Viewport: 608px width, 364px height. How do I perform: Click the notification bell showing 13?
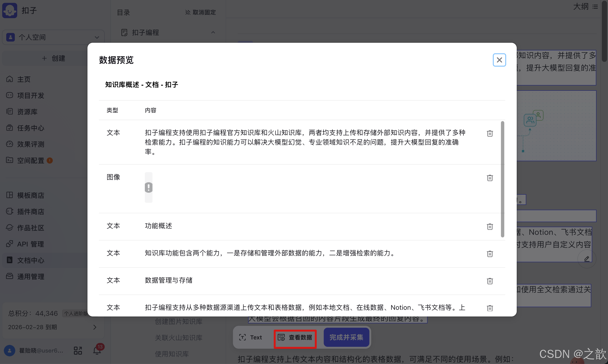[97, 351]
